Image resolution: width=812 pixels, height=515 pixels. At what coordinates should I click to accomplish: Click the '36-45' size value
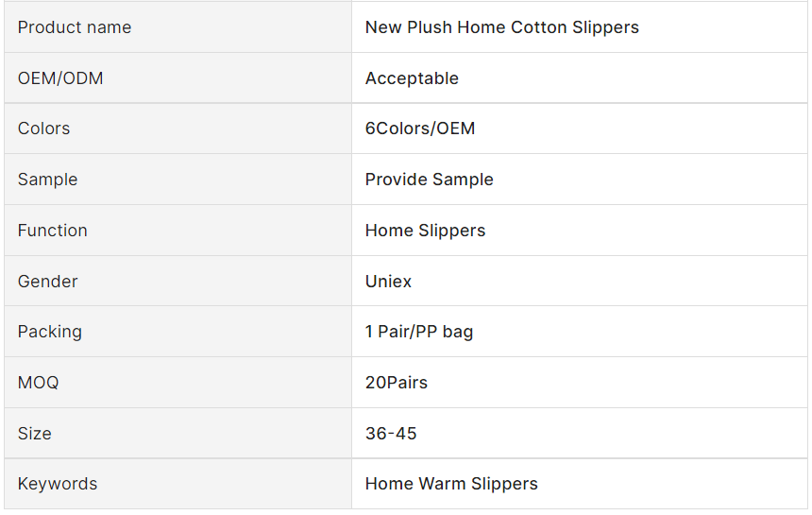click(x=391, y=434)
